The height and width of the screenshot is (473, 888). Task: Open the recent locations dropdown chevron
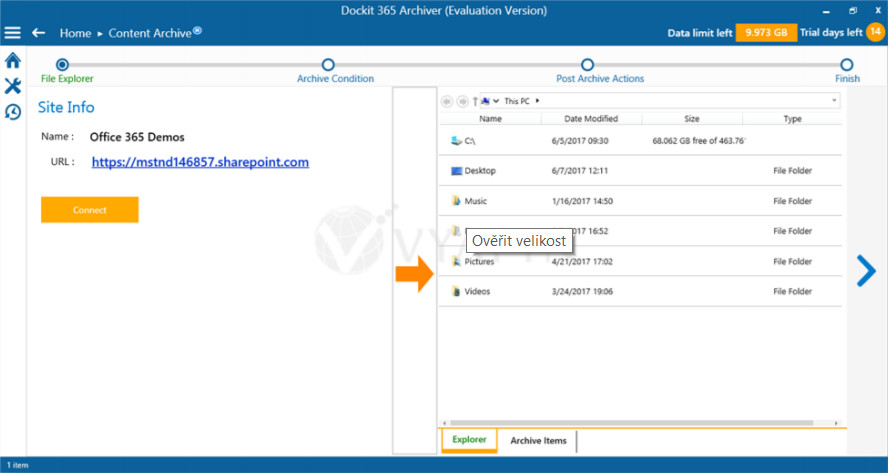(x=496, y=101)
